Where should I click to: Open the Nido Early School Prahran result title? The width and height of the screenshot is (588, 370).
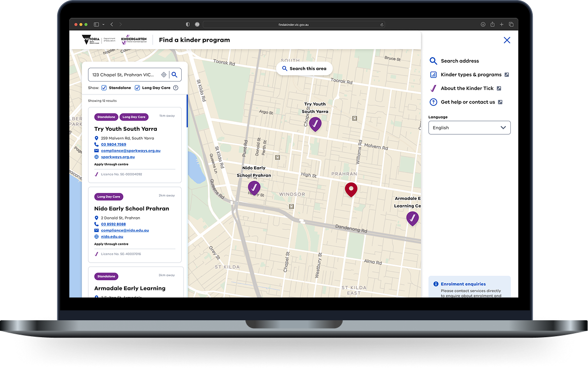131,208
